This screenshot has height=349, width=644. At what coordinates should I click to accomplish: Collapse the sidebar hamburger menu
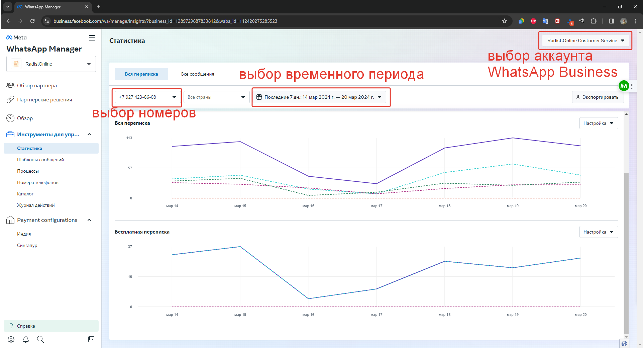click(92, 38)
